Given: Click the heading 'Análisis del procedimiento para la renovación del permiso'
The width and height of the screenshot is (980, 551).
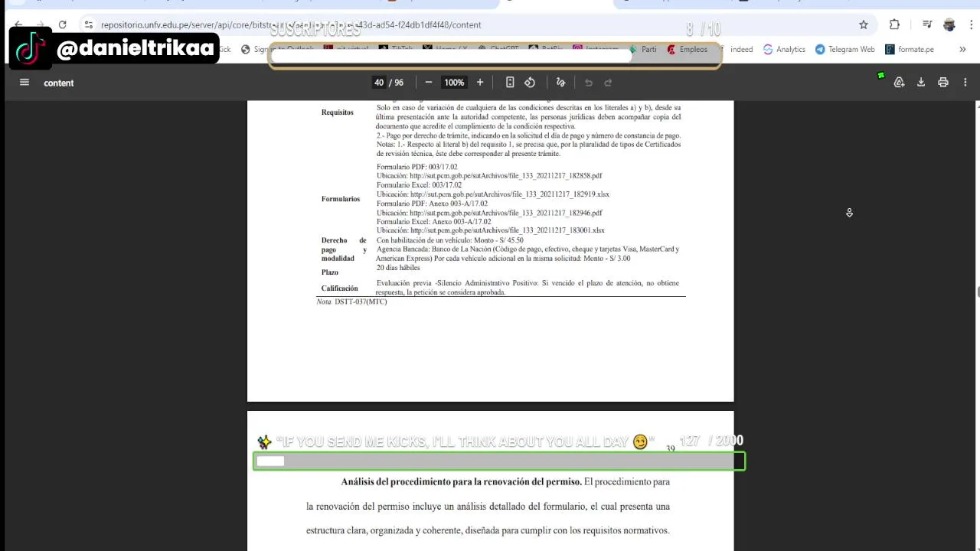Looking at the screenshot, I should [461, 482].
